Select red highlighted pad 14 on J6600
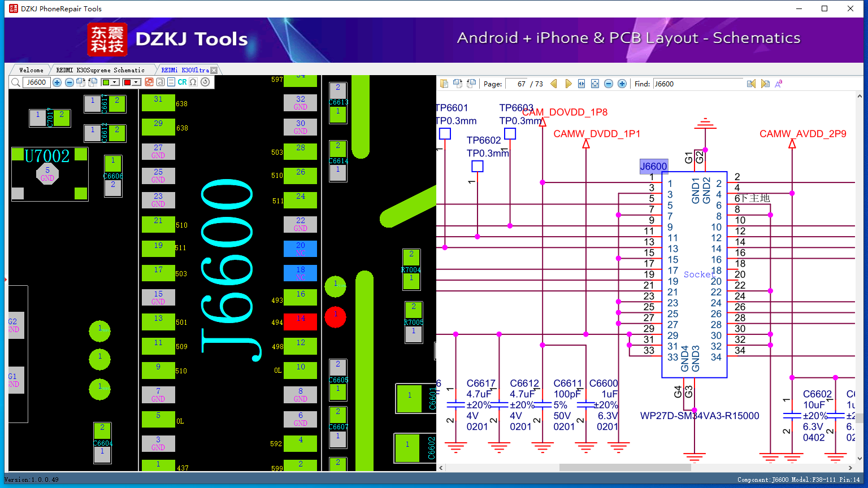Screen dimensions: 868x488 click(x=300, y=322)
